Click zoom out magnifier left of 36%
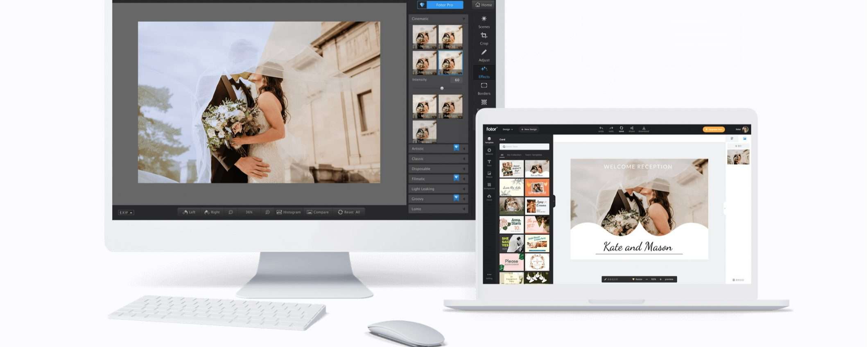This screenshot has height=347, width=868. [x=231, y=212]
